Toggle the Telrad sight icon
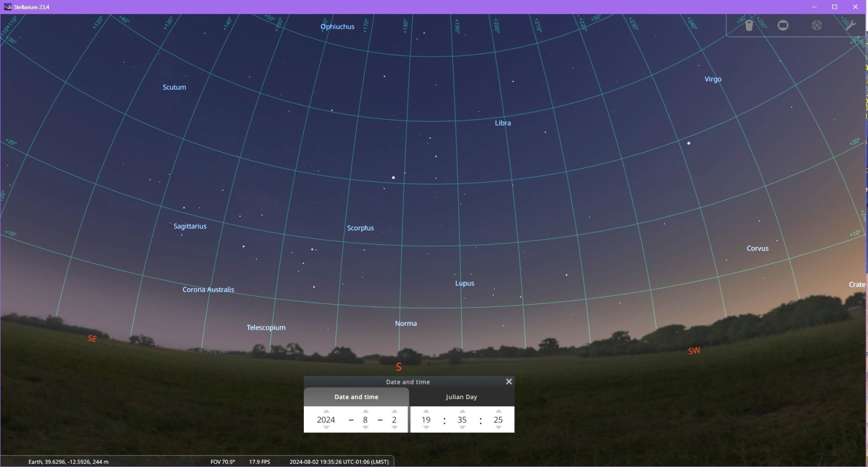 [816, 26]
